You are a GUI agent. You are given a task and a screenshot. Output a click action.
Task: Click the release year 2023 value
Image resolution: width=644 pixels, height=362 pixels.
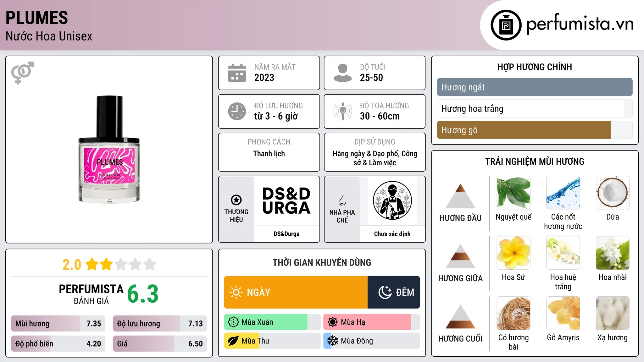pyautogui.click(x=264, y=78)
